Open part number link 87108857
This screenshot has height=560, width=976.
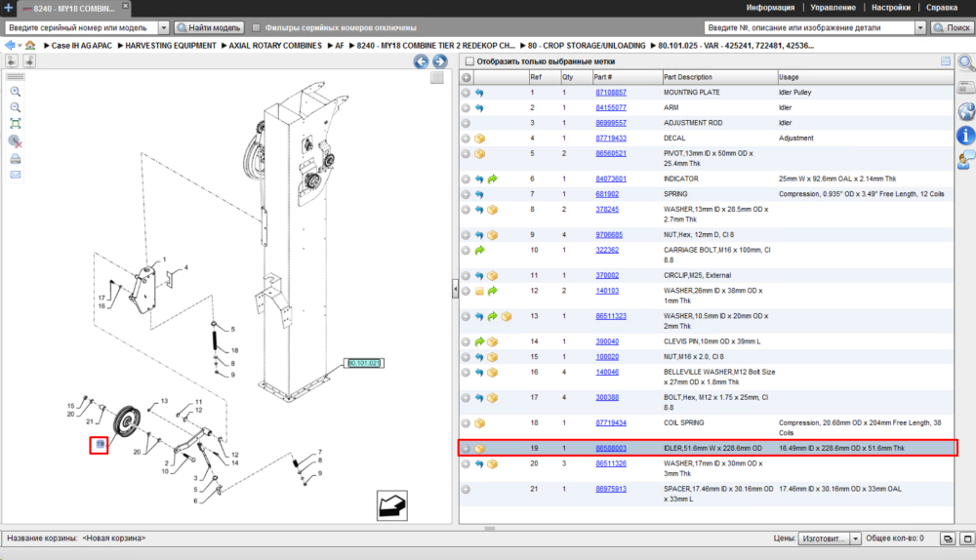pos(611,92)
